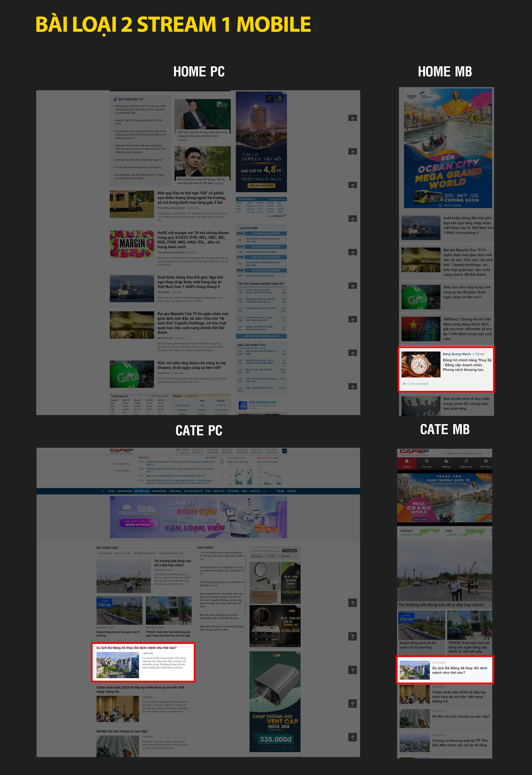The image size is (532, 775).
Task: Open the three-dots more categories menu
Action: tap(264, 491)
